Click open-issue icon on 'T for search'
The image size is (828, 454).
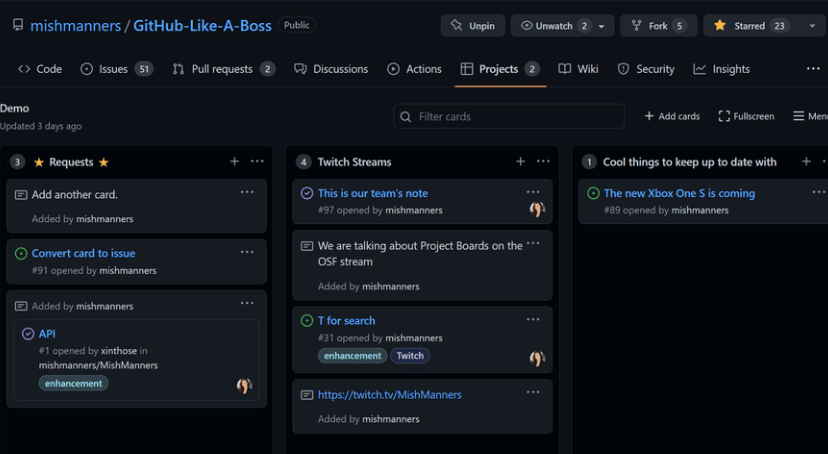(307, 320)
